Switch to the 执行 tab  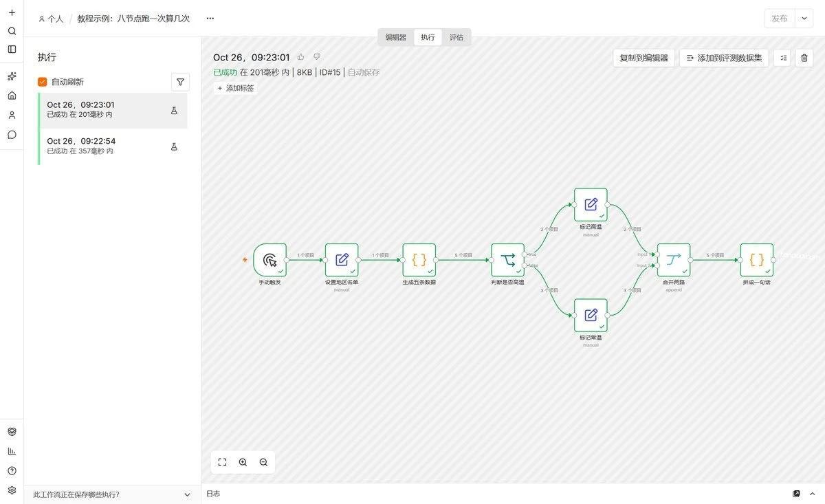pos(428,37)
